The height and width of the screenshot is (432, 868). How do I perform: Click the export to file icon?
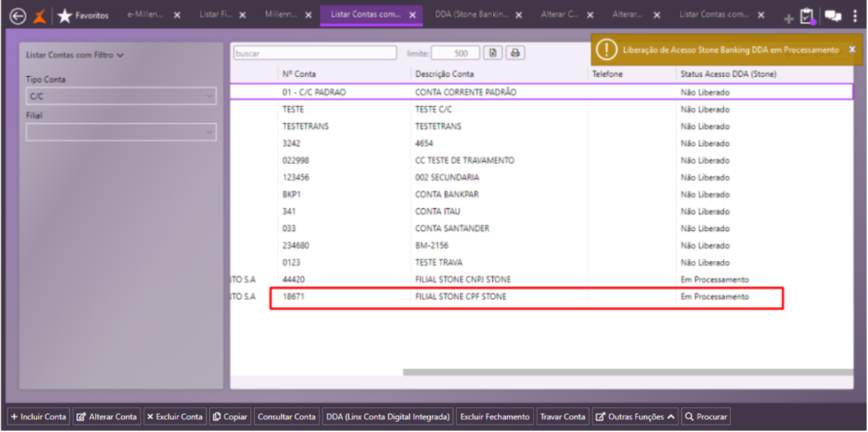[493, 53]
